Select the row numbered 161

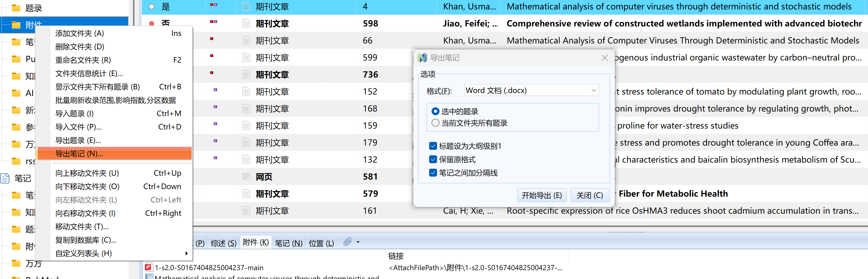(504, 211)
